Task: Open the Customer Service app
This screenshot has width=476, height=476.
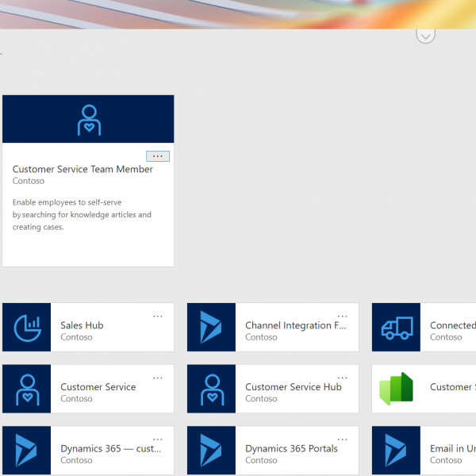Action: [98, 387]
